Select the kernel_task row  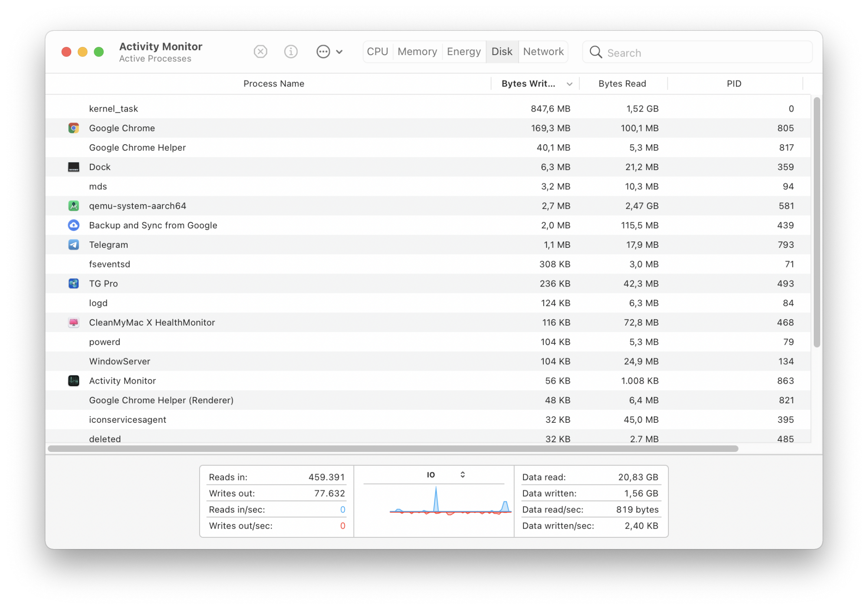tap(428, 109)
